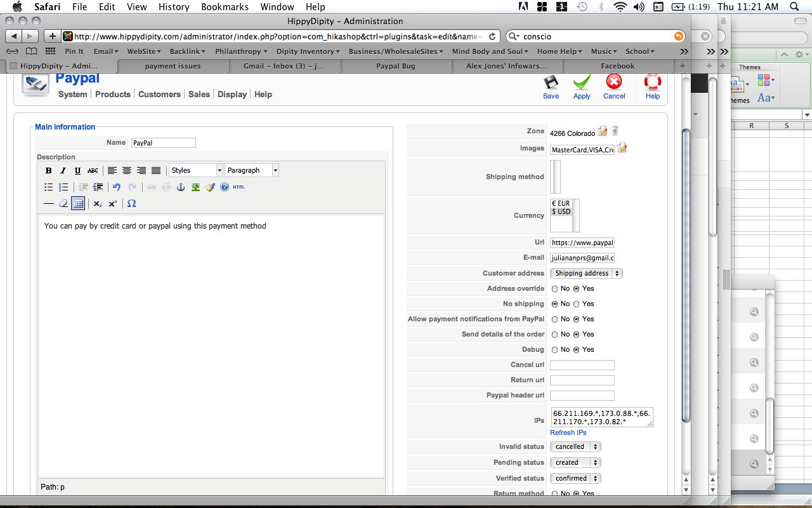812x508 pixels.
Task: Remove formatting with the eraser icon
Action: click(63, 203)
